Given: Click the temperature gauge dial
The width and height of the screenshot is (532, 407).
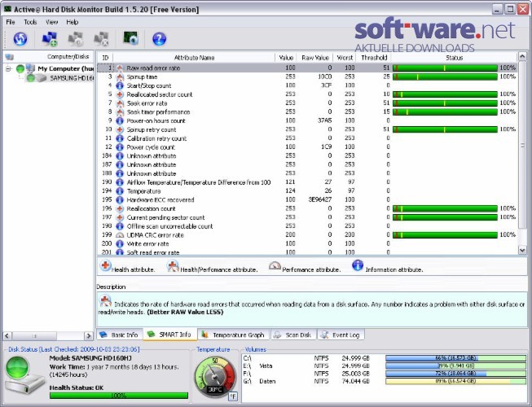Looking at the screenshot, I should click(215, 377).
